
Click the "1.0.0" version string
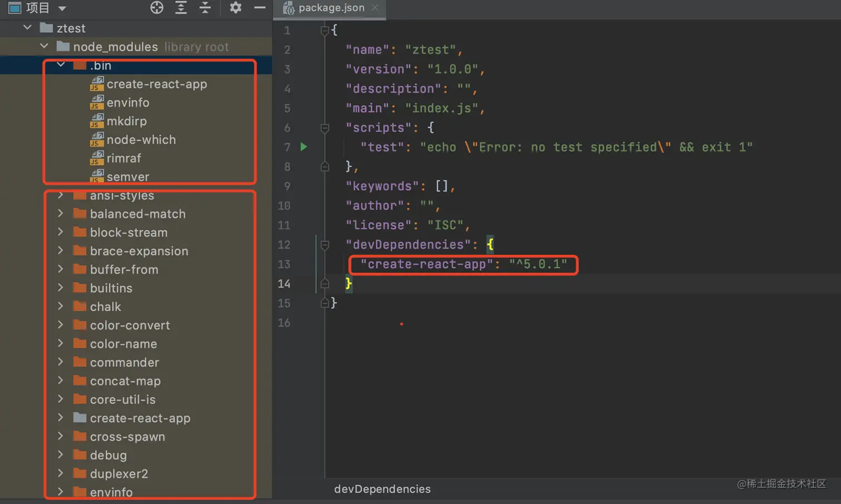coord(453,69)
